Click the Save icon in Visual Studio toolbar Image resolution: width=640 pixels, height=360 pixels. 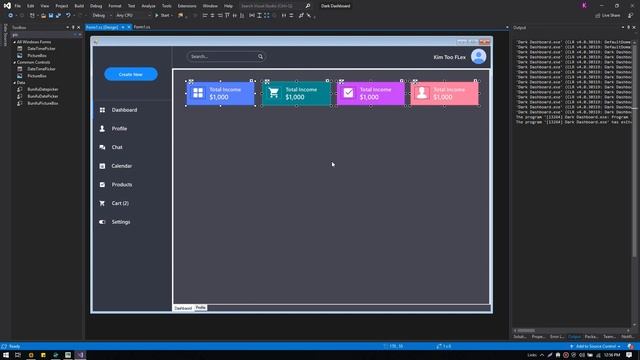pos(51,16)
